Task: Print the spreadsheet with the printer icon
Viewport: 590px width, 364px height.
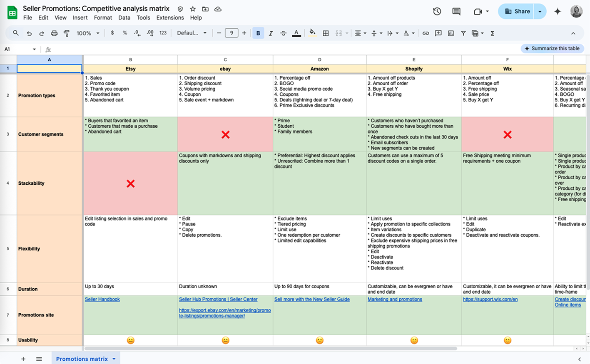Action: click(x=54, y=33)
